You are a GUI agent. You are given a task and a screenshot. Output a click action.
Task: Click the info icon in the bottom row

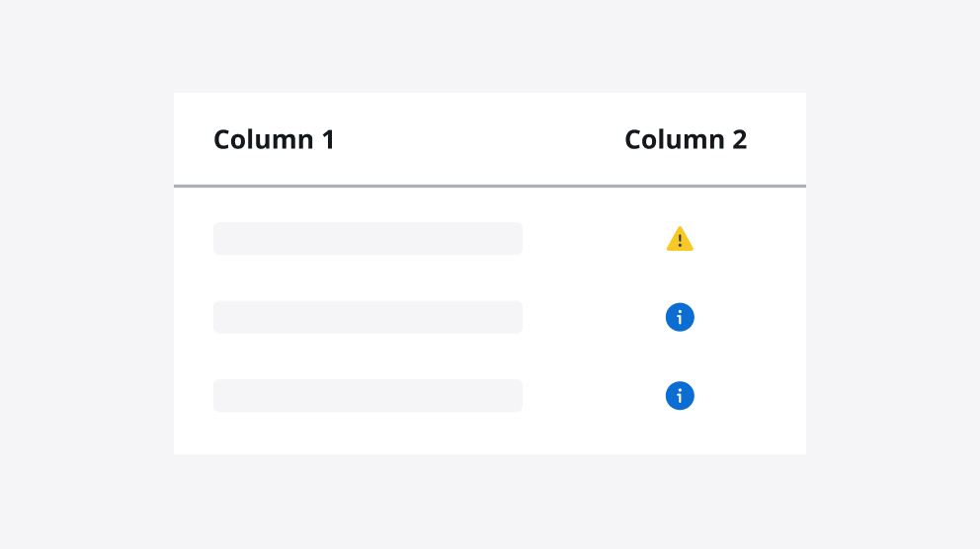(x=680, y=396)
